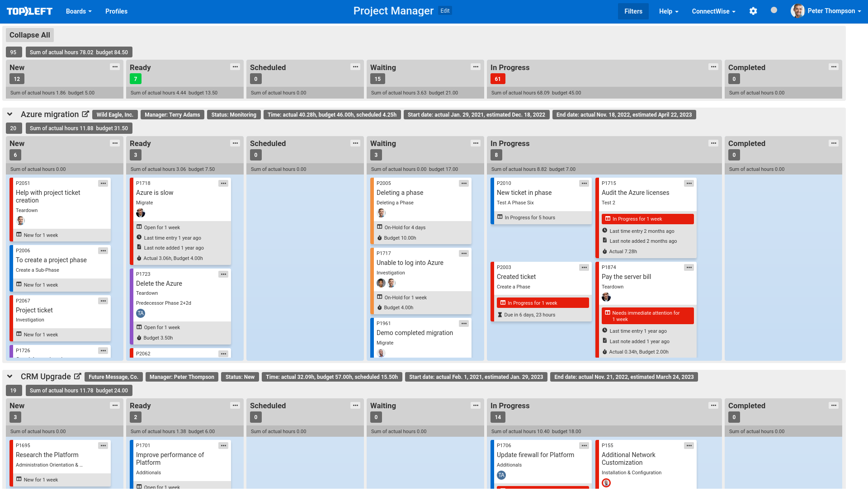Open the settings gear icon
The image size is (868, 491).
pos(753,11)
